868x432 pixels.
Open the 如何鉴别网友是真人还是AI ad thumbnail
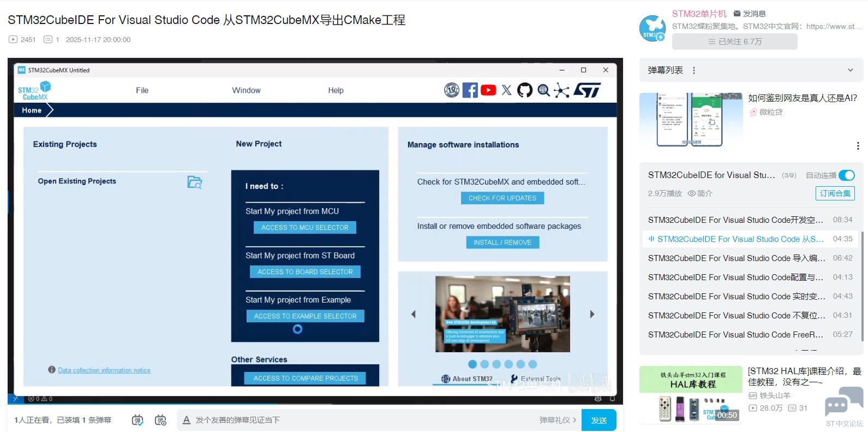tap(691, 120)
